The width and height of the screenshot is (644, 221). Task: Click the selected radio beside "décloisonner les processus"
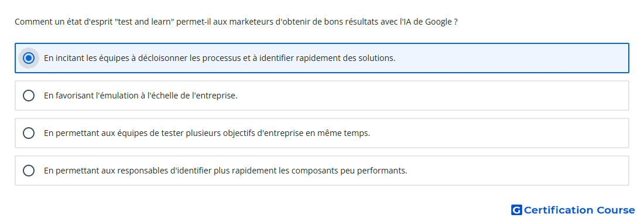pos(29,58)
